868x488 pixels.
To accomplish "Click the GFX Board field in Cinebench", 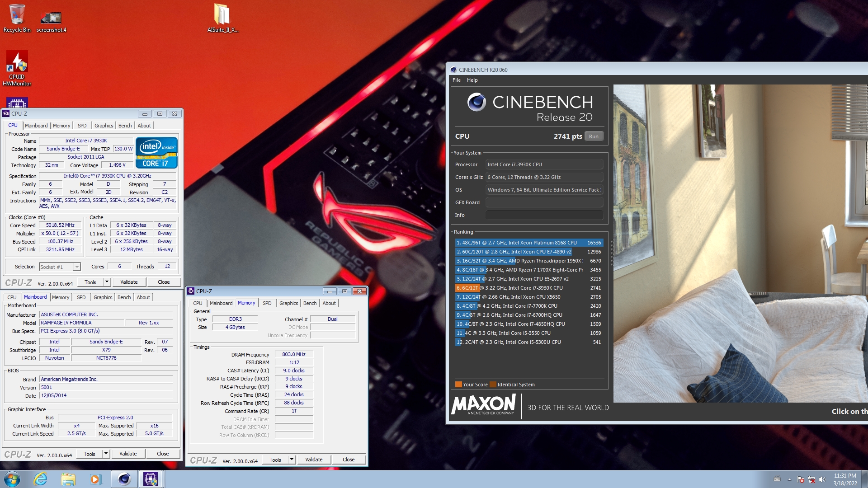I will (x=544, y=202).
